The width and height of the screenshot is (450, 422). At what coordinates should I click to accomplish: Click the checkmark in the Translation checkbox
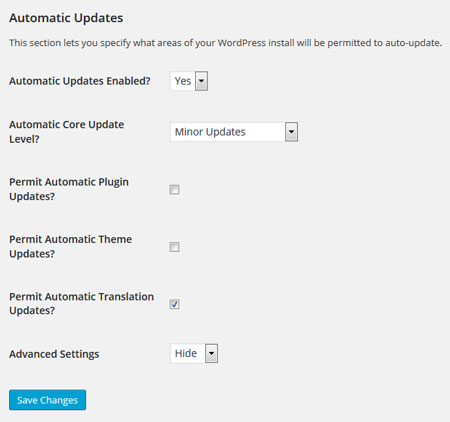pos(174,304)
